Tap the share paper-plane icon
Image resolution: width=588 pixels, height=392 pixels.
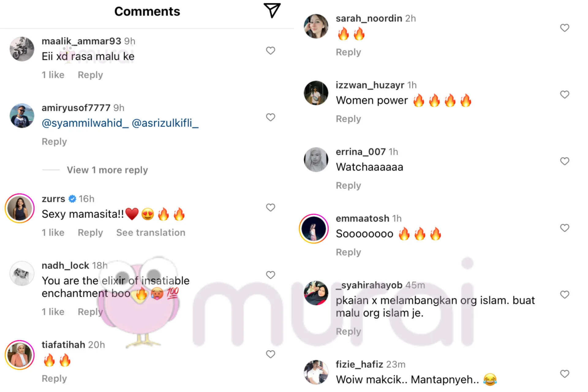click(x=272, y=10)
